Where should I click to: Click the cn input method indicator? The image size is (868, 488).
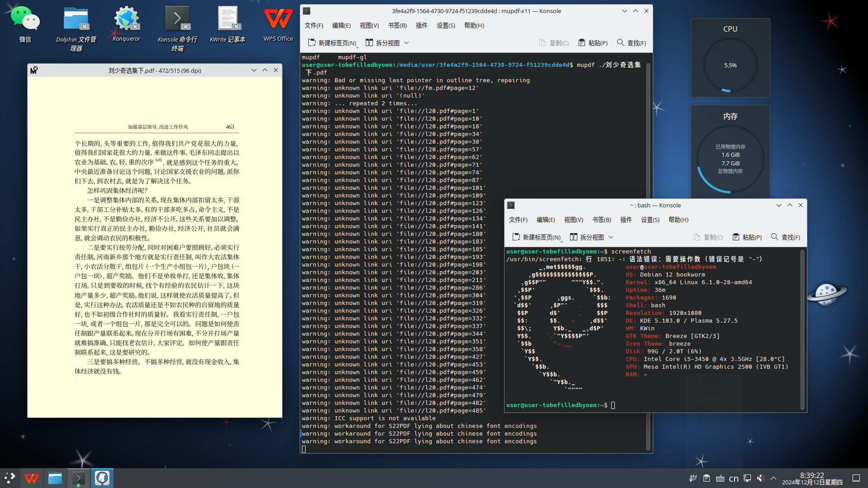click(734, 478)
